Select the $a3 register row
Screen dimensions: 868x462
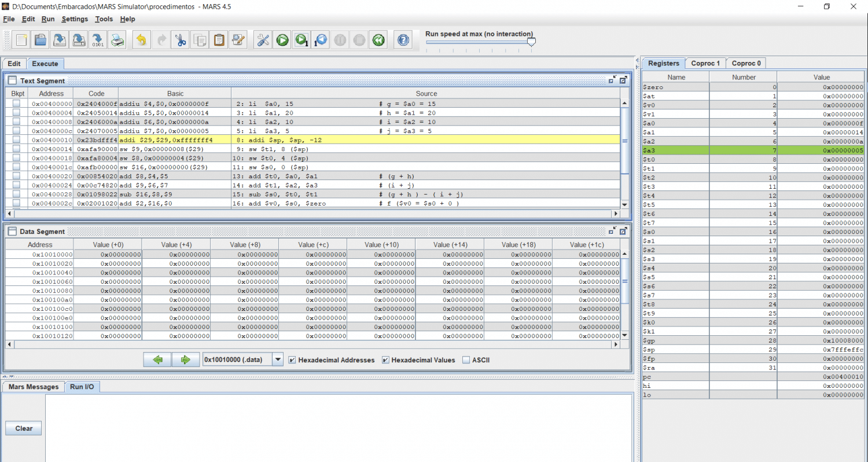pyautogui.click(x=753, y=151)
